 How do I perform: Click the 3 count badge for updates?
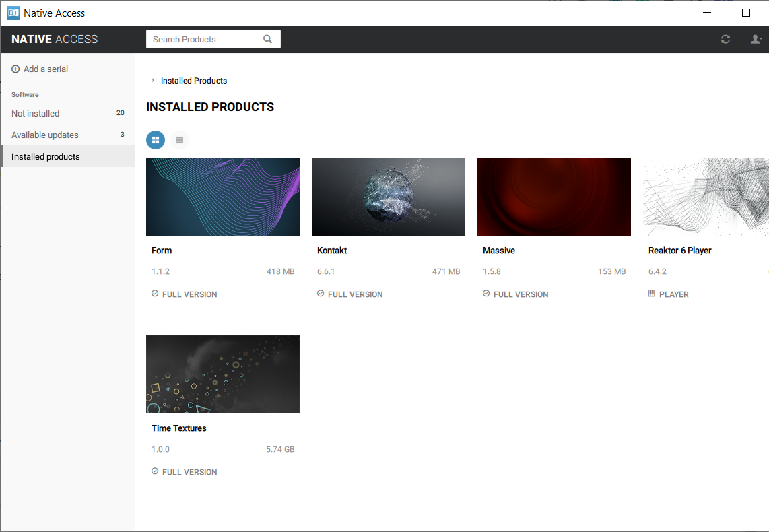[x=122, y=135]
